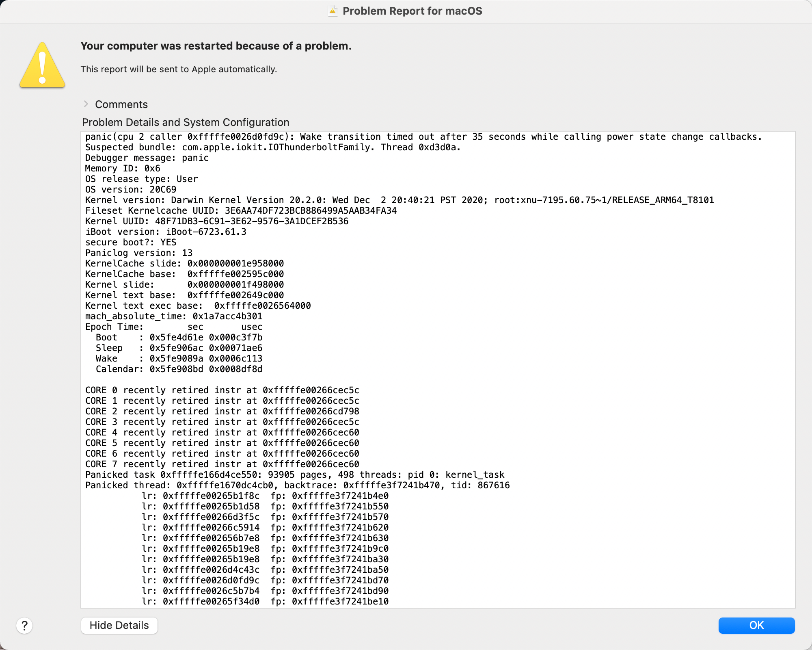Click the 'KernelCache base' line

[x=185, y=274]
